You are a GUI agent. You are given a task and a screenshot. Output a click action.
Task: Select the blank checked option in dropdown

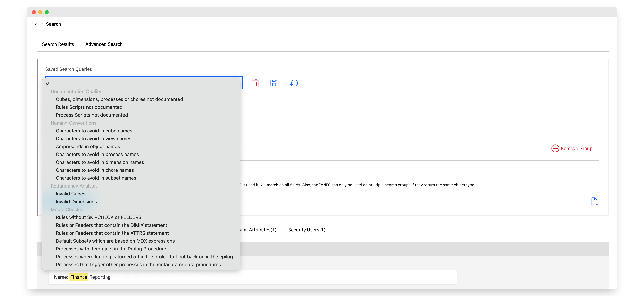(x=141, y=84)
